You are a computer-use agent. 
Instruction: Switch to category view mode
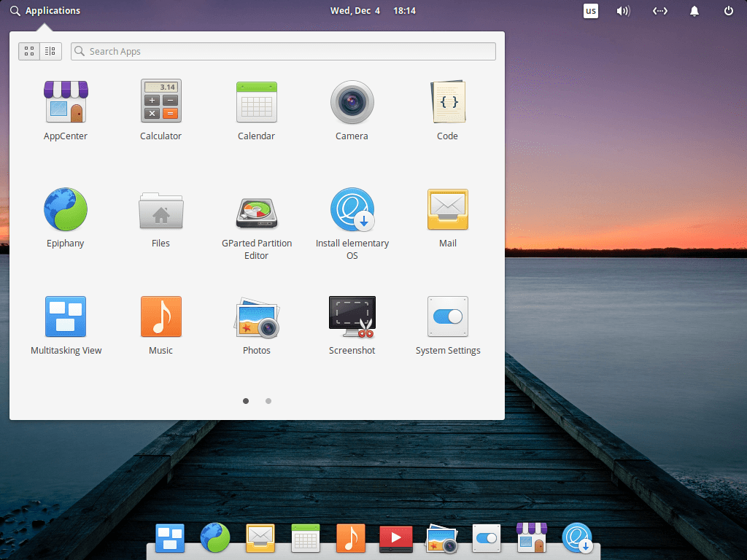point(50,51)
